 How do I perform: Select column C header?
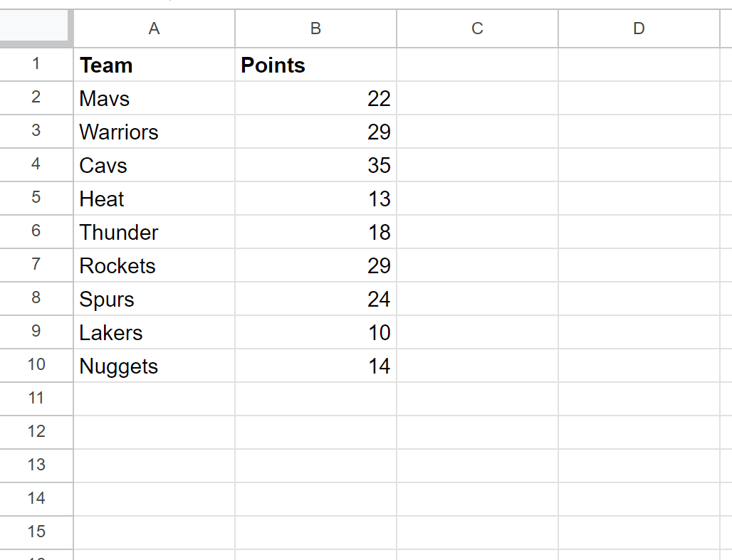tap(477, 28)
